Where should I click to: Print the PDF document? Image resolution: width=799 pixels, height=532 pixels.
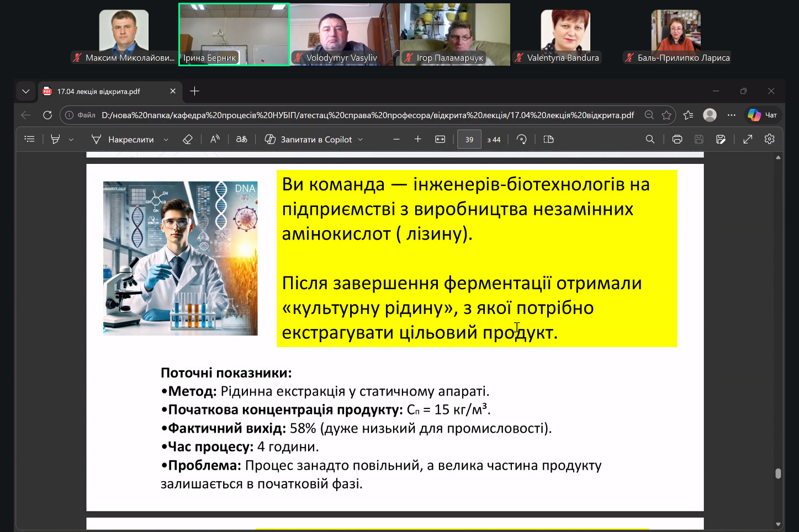point(677,140)
